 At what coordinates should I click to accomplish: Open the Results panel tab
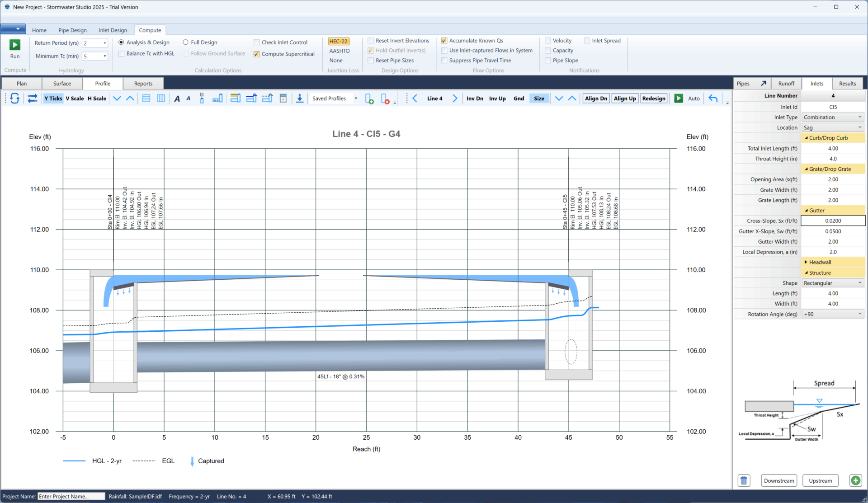(x=848, y=84)
